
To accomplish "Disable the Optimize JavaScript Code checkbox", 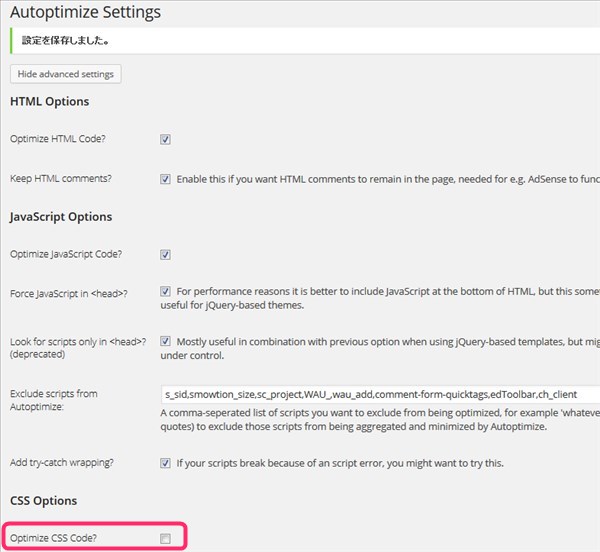I will pyautogui.click(x=165, y=255).
